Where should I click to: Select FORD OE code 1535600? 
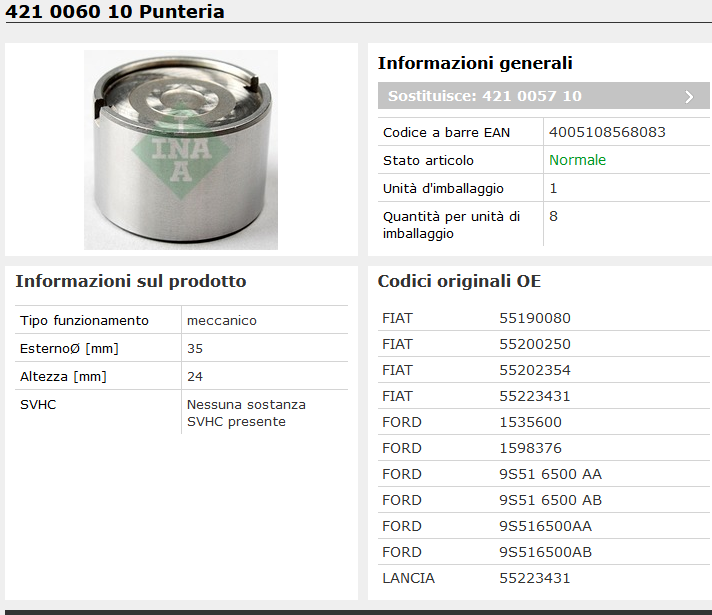point(530,422)
